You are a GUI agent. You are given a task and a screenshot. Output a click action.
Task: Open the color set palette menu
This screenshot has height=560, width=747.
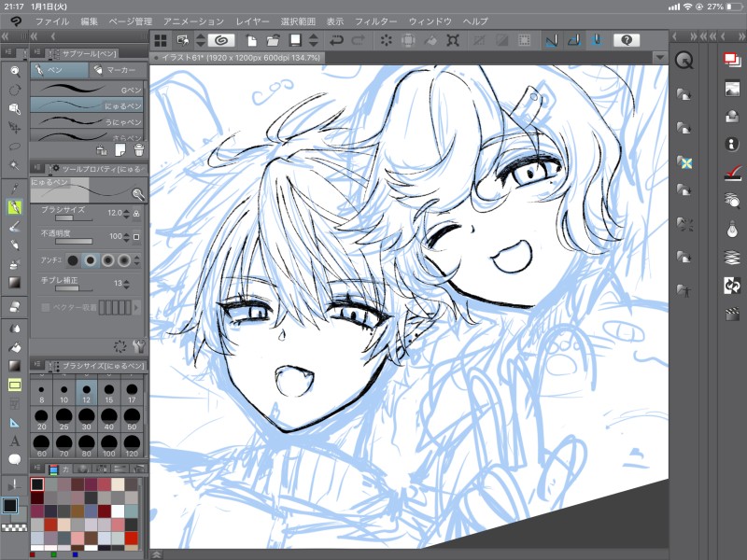click(x=37, y=469)
